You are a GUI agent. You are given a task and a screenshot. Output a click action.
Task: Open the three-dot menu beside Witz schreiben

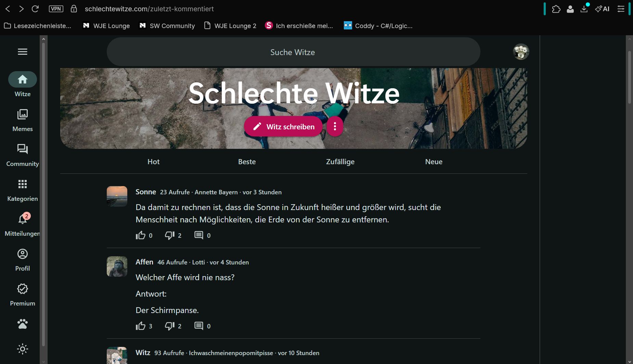tap(335, 127)
